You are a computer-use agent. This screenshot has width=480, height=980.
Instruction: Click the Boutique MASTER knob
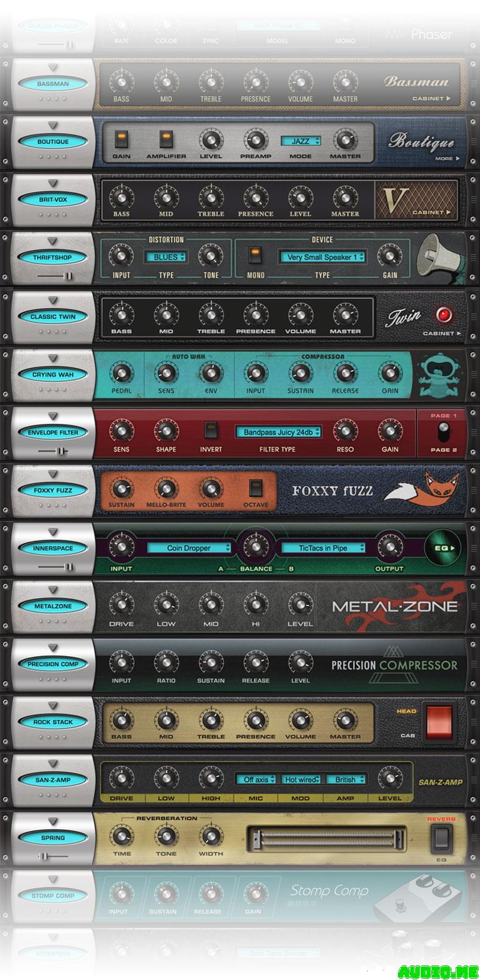click(x=345, y=140)
